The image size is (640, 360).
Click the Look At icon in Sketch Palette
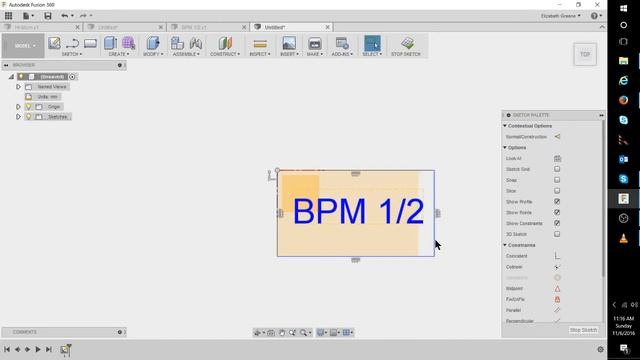click(x=557, y=158)
